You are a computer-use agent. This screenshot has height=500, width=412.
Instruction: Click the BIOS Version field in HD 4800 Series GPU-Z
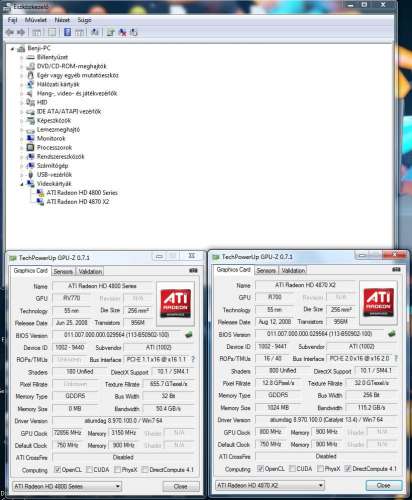[116, 335]
